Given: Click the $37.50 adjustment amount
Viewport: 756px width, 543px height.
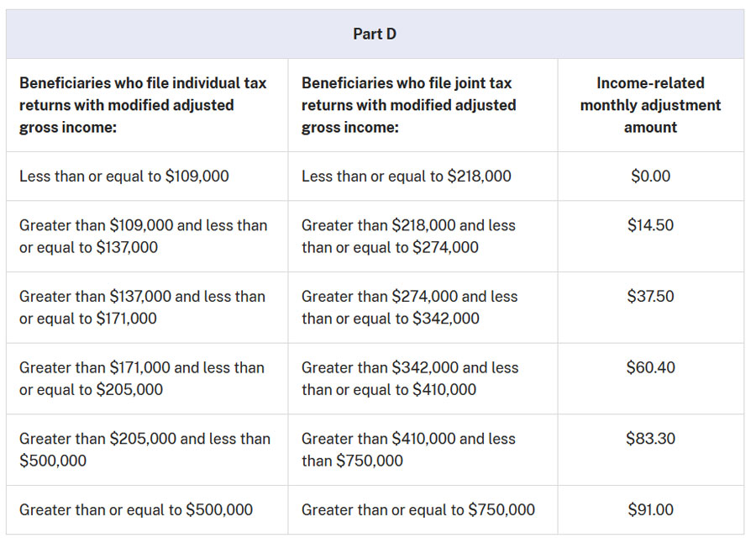Looking at the screenshot, I should [x=650, y=297].
